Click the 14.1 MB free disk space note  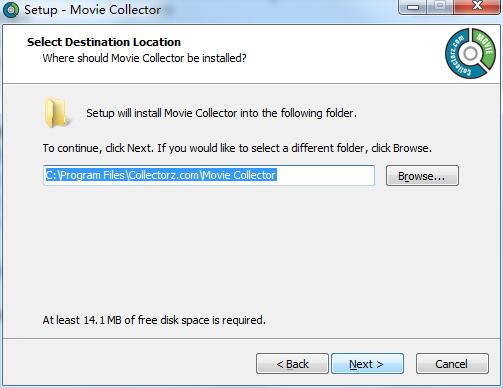tap(154, 320)
